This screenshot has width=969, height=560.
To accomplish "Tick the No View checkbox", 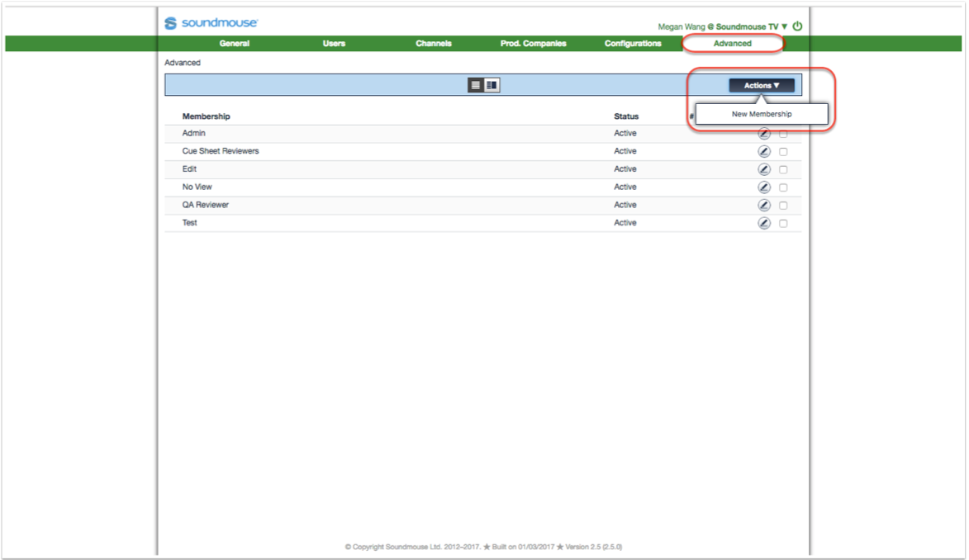I will click(x=783, y=187).
